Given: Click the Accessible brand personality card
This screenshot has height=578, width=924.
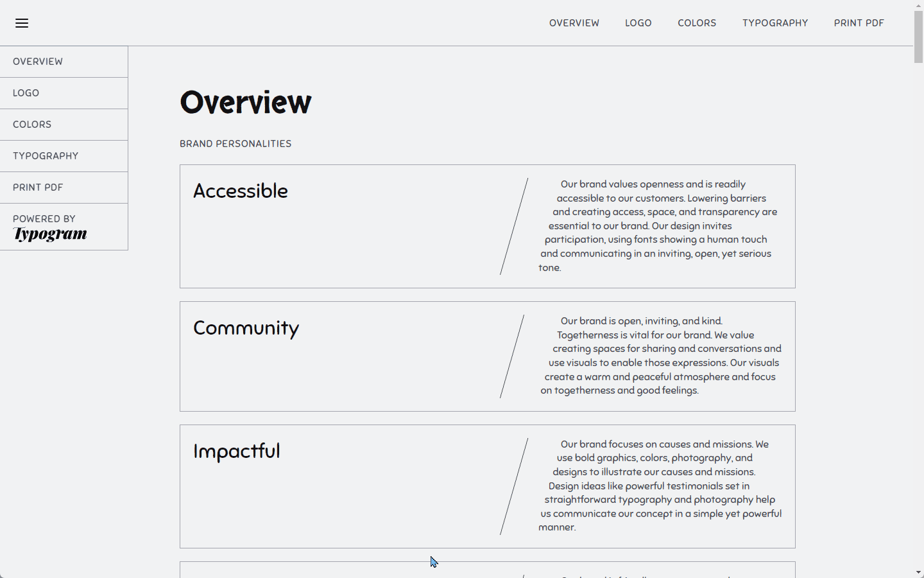Looking at the screenshot, I should click(488, 226).
